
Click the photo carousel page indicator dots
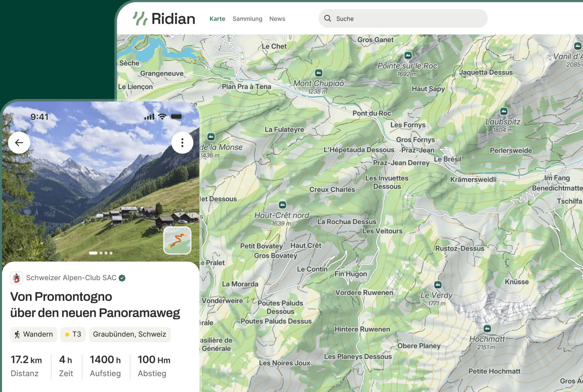coord(101,253)
